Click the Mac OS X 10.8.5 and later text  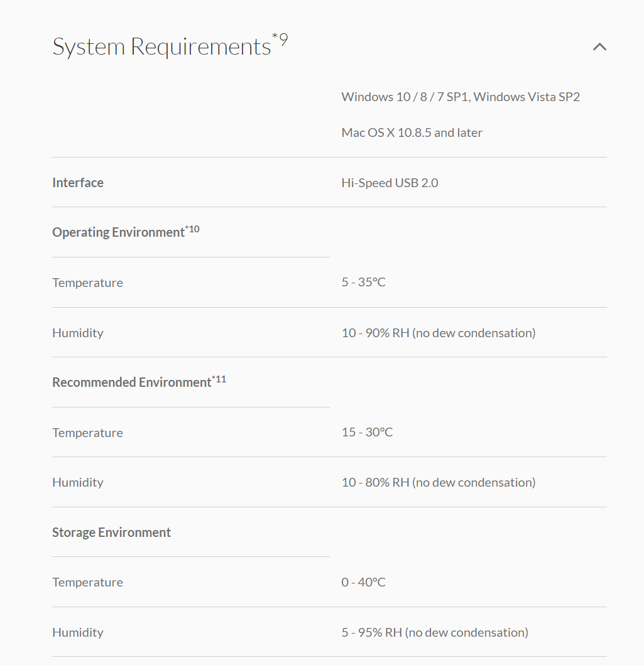click(412, 132)
